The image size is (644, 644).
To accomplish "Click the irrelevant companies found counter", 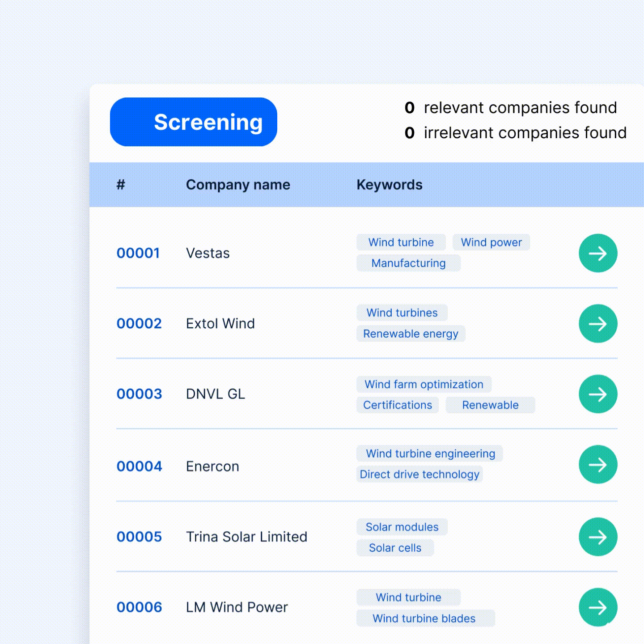I will tap(516, 133).
